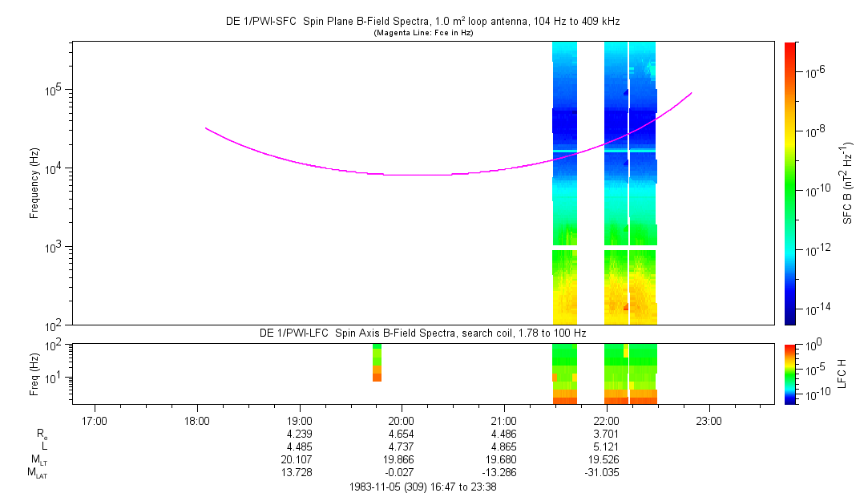Click the Re value 4.239

click(299, 434)
